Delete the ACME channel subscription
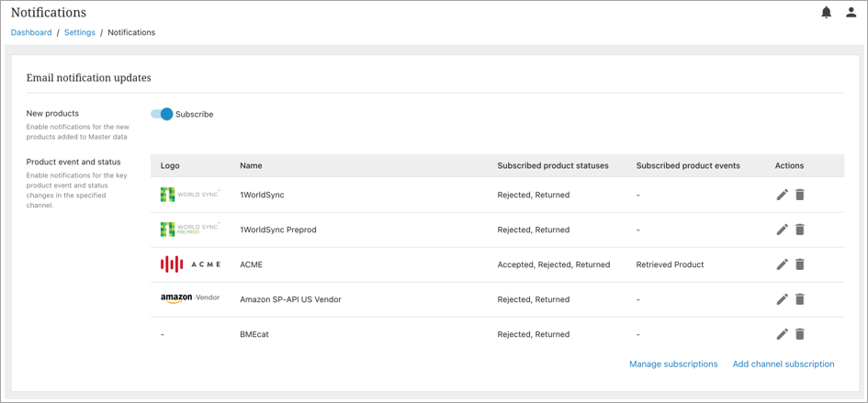Viewport: 868px width, 403px height. 800,264
